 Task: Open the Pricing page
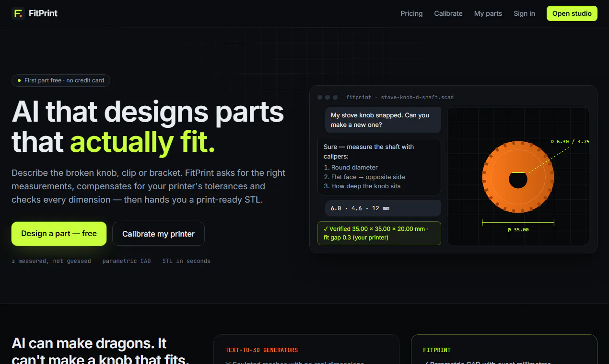[x=411, y=13]
